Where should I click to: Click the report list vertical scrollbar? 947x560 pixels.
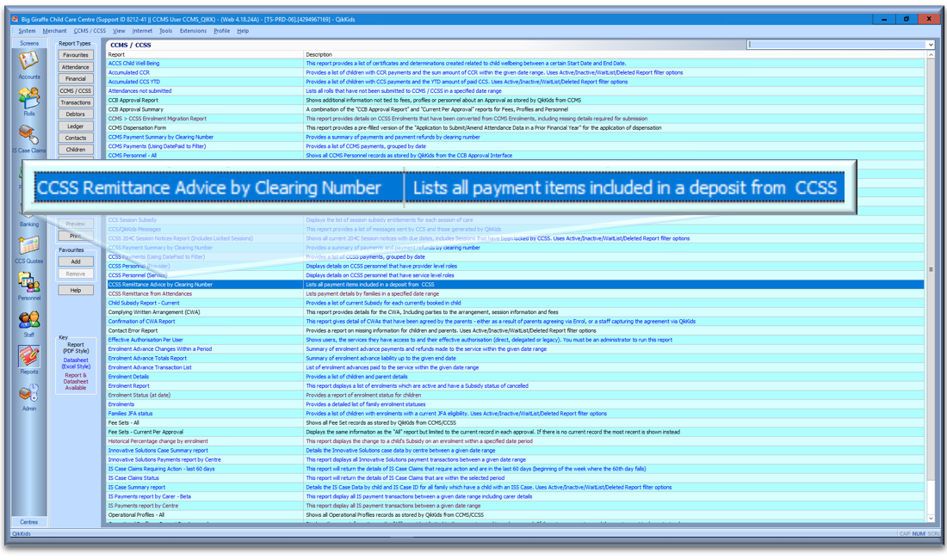pyautogui.click(x=931, y=286)
